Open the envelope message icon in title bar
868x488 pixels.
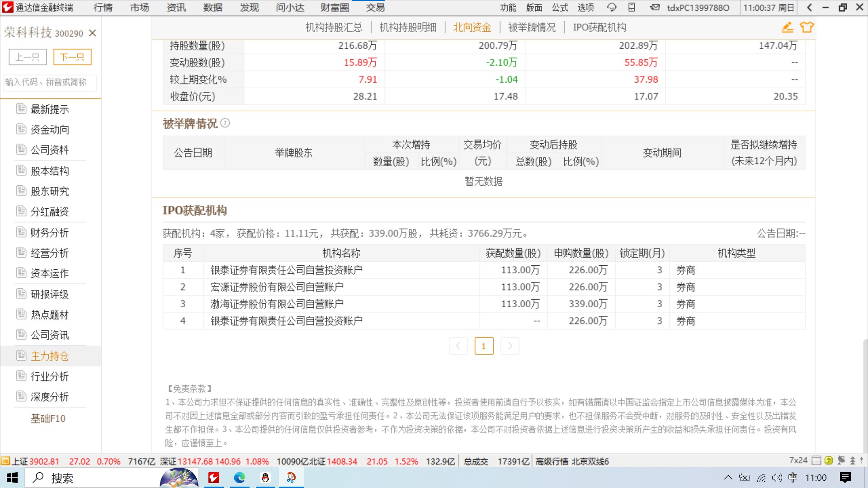655,7
